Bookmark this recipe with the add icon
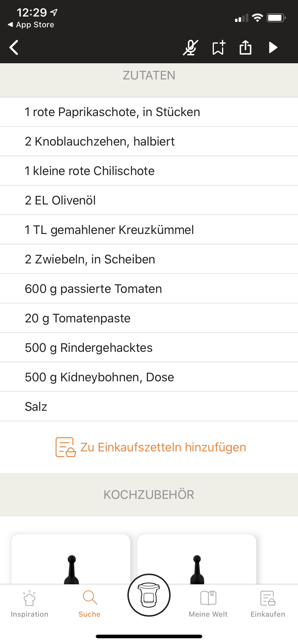The width and height of the screenshot is (298, 644). [x=218, y=47]
